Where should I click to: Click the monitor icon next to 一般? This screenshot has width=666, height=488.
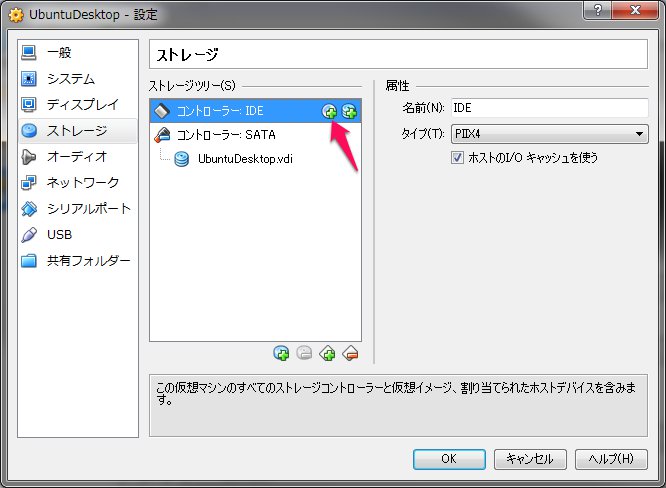(29, 53)
